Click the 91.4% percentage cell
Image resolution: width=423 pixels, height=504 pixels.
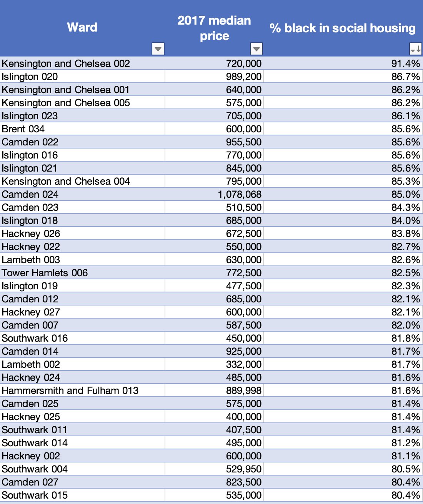click(x=343, y=63)
